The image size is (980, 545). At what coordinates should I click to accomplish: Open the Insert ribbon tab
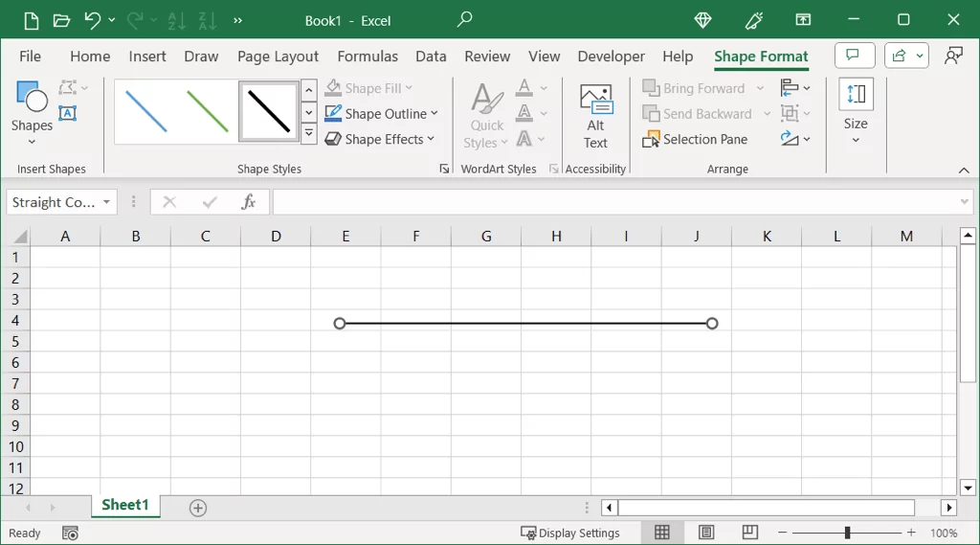pyautogui.click(x=147, y=57)
